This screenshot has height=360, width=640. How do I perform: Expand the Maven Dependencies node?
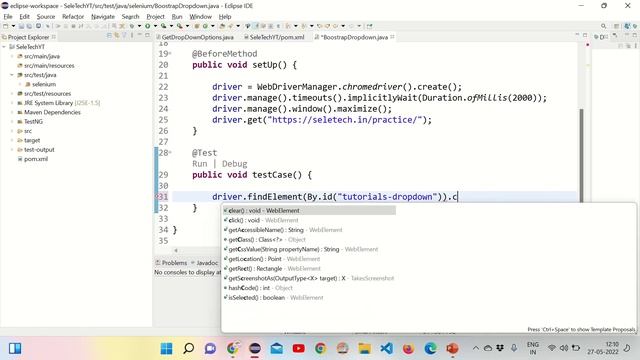pos(12,112)
